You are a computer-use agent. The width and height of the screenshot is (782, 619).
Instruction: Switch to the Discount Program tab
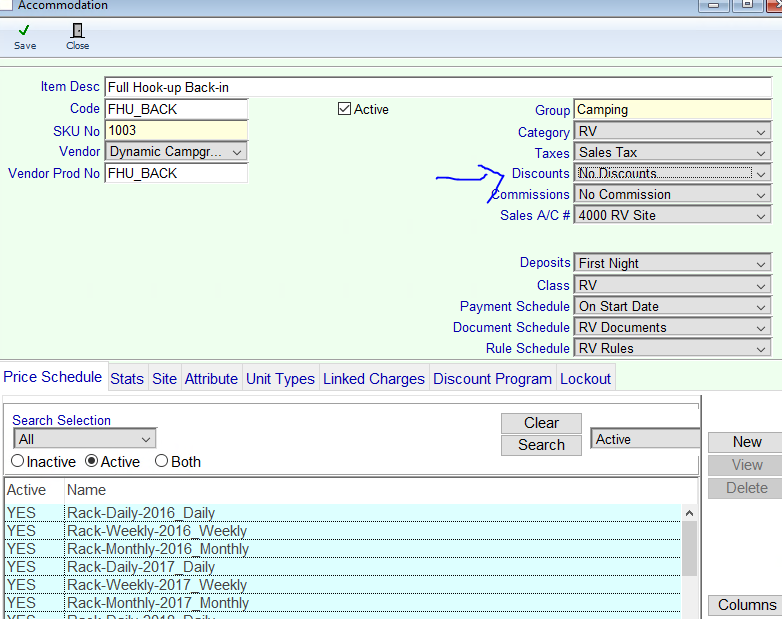492,379
